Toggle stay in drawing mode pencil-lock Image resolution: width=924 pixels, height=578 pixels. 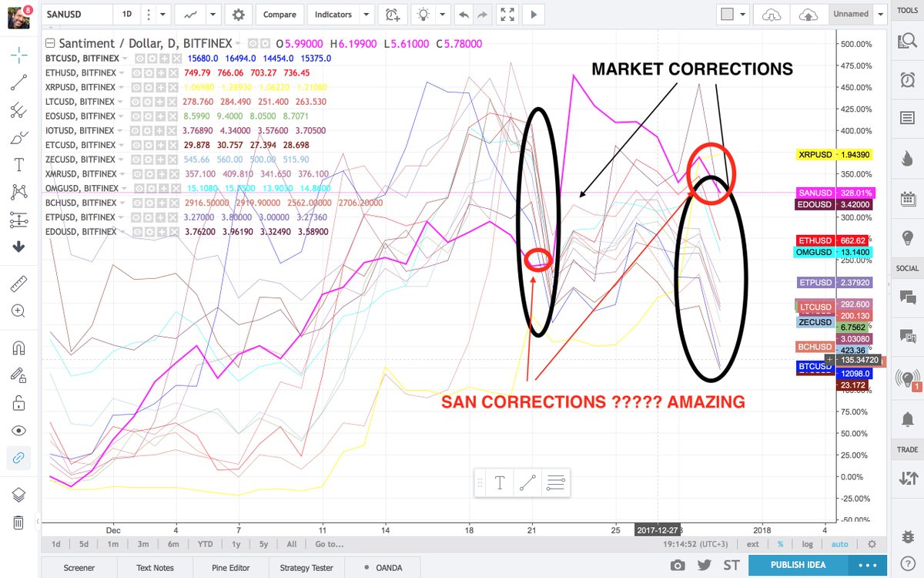pyautogui.click(x=19, y=375)
